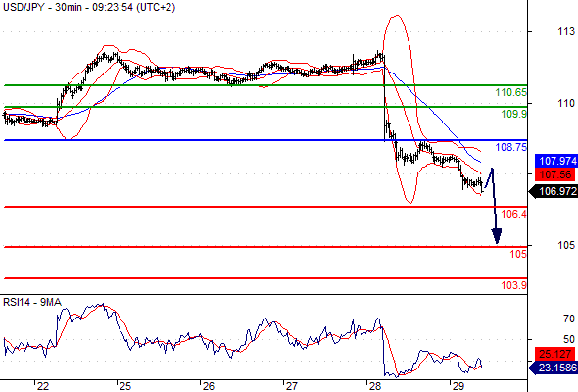Click the 106.972 current price marker
578x392 pixels.
point(554,191)
